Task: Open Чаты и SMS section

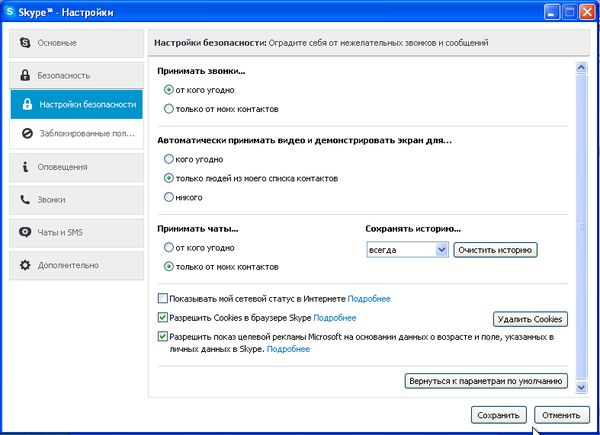Action: coord(77,232)
